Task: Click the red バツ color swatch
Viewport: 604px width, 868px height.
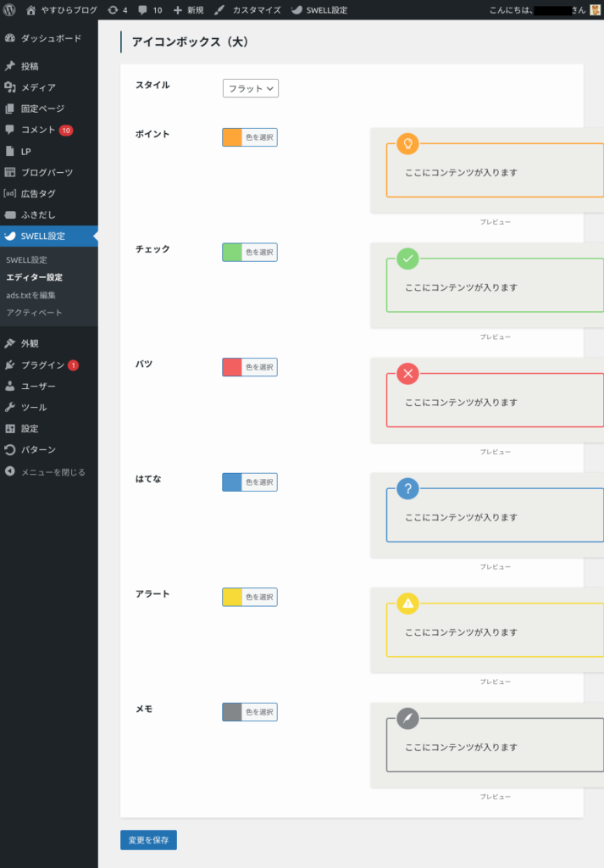Action: pyautogui.click(x=232, y=367)
